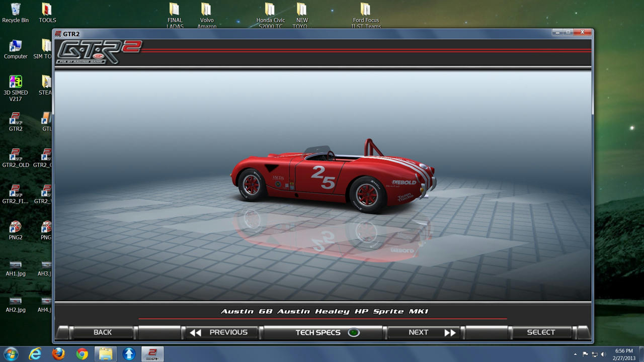Open Windows Explorer from the taskbar
This screenshot has height=362, width=644.
(106, 354)
